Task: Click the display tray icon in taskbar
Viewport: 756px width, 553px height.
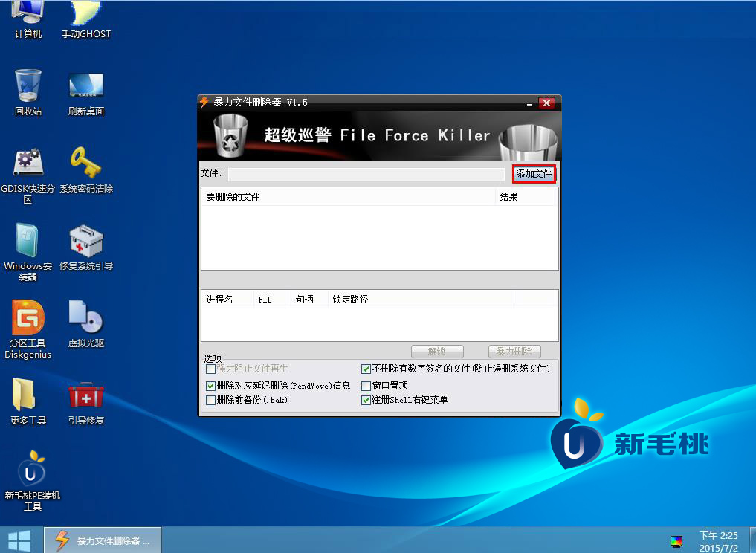Action: click(676, 542)
